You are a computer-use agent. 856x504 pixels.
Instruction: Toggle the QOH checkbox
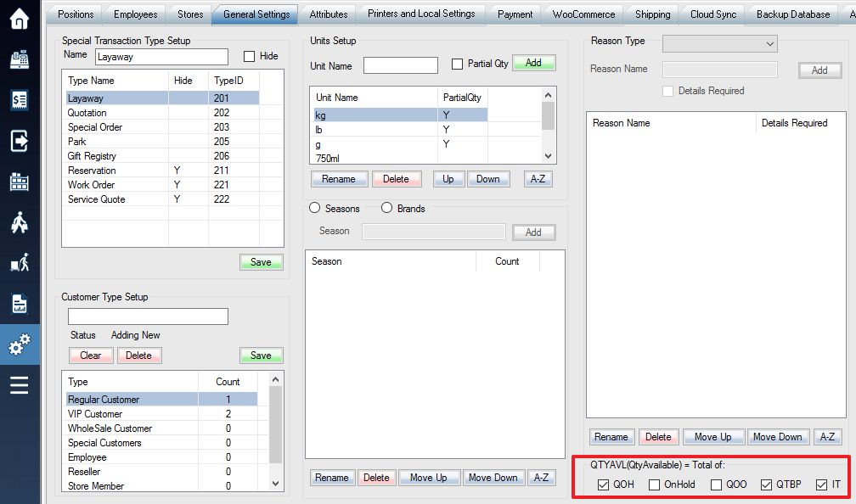tap(603, 484)
